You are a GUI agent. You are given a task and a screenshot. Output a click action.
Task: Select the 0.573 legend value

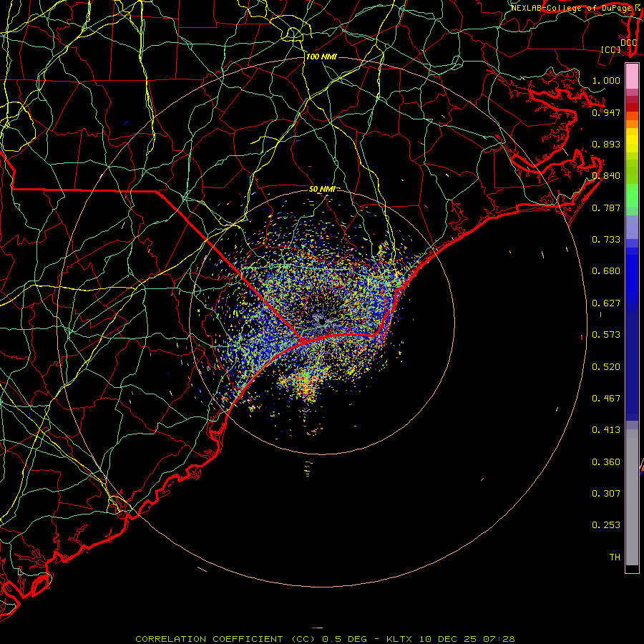pyautogui.click(x=606, y=335)
